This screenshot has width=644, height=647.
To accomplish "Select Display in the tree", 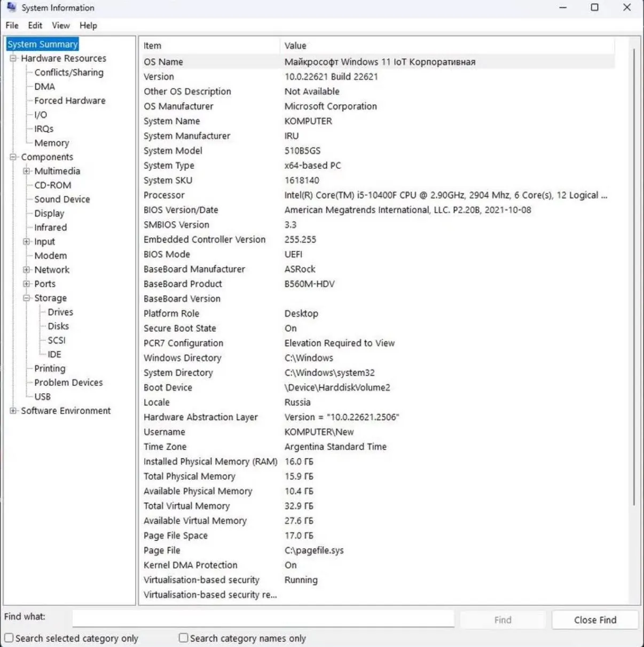I will (x=49, y=213).
